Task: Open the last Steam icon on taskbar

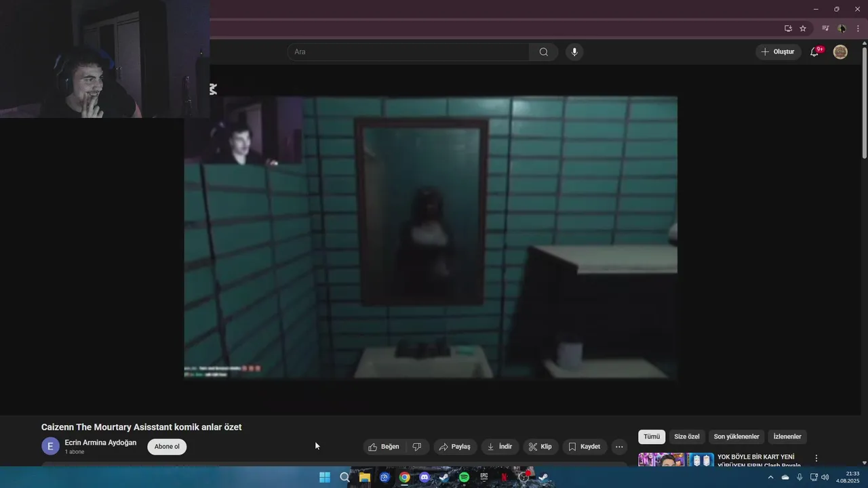Action: tap(543, 477)
